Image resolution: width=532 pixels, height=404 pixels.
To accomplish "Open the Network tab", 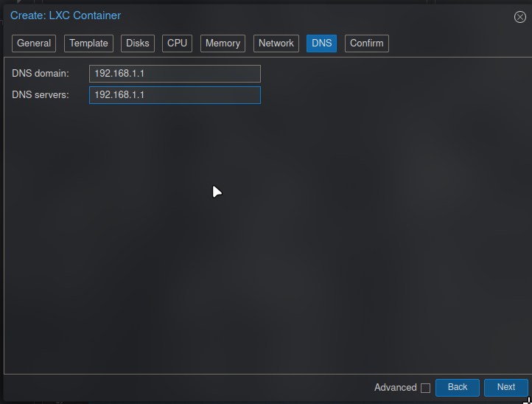I will pyautogui.click(x=276, y=43).
